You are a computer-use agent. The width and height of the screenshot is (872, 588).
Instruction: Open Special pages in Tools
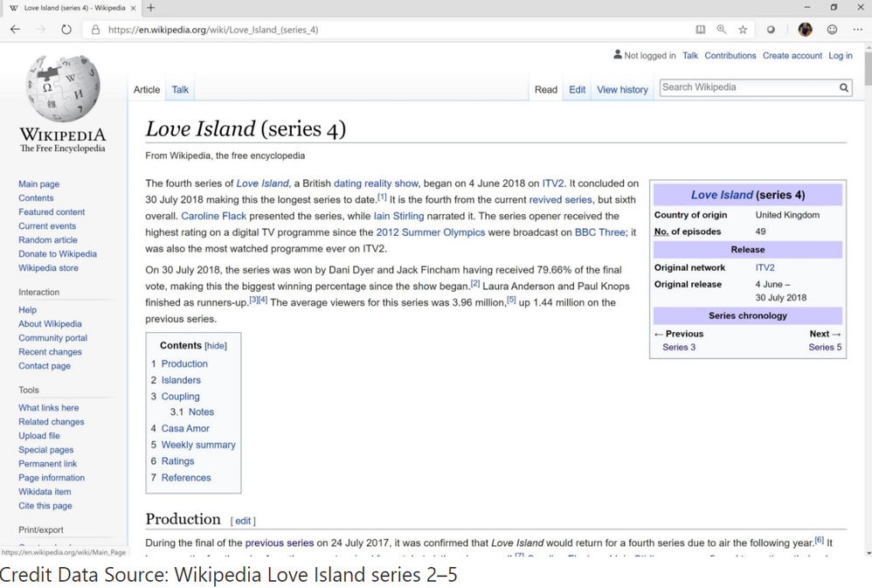(45, 450)
